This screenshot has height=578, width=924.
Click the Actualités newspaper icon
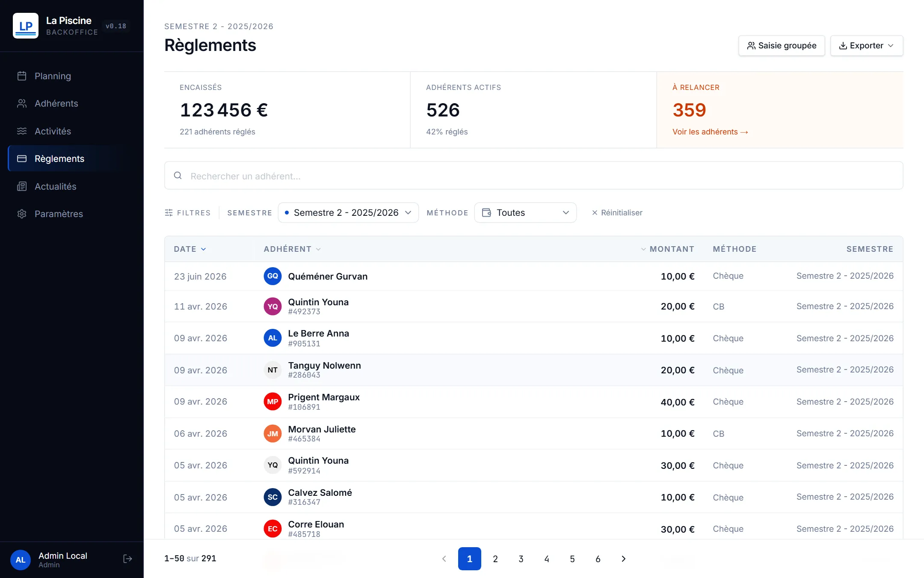click(x=22, y=186)
